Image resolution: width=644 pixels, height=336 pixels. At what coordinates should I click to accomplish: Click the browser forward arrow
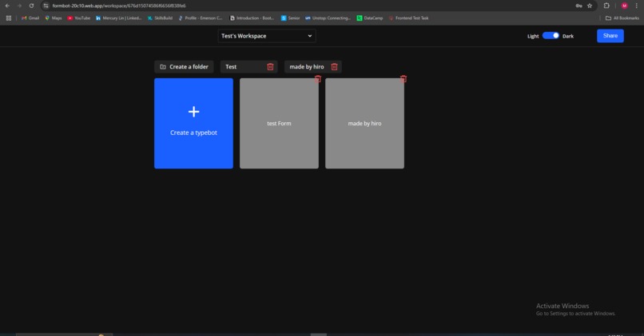point(19,6)
